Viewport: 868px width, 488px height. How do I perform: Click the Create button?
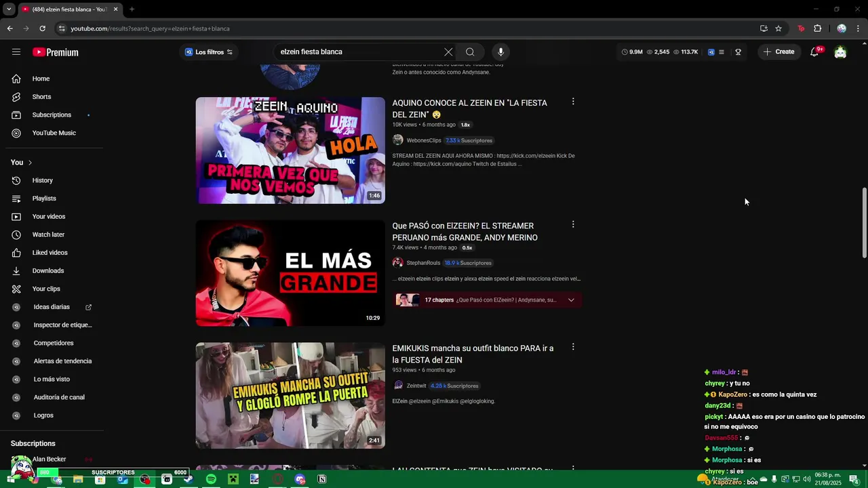click(x=779, y=52)
